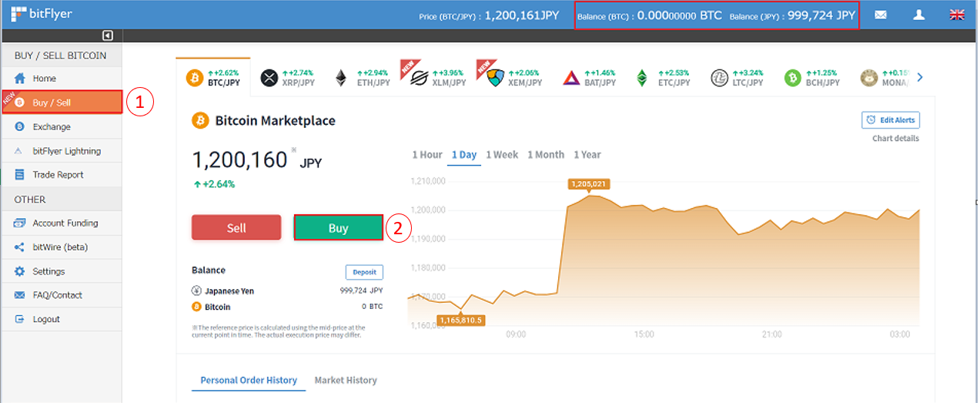The image size is (980, 403).
Task: Select the ETC/JPY currency tab
Action: pos(662,77)
